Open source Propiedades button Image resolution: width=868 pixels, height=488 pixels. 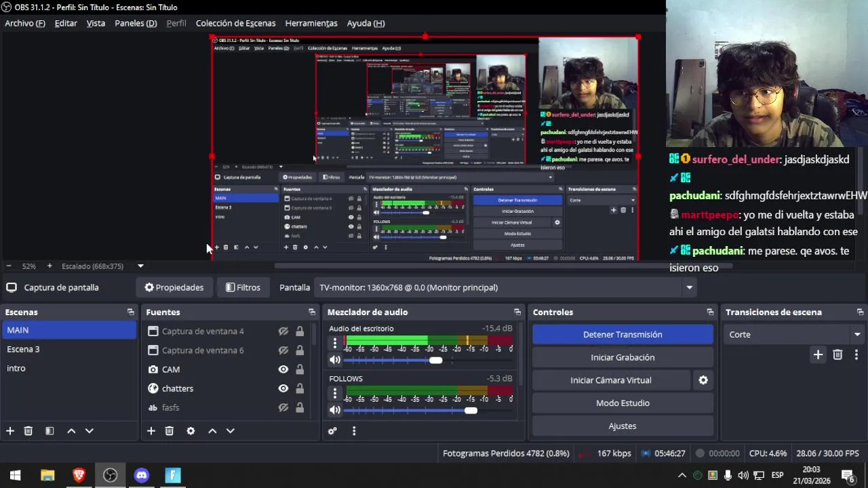tap(174, 287)
